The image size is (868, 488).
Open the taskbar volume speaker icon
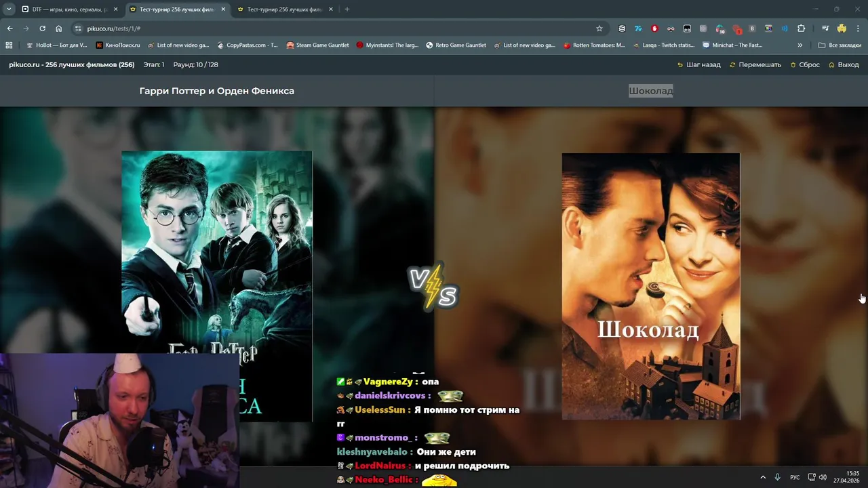click(823, 477)
